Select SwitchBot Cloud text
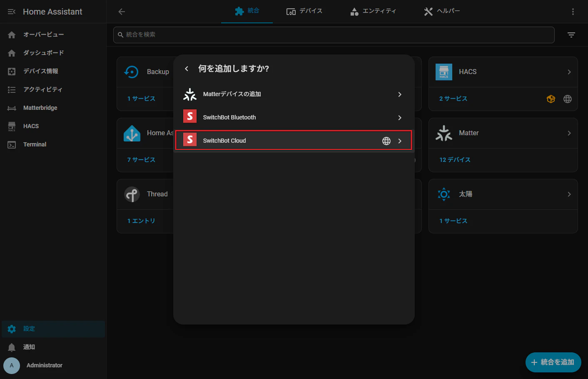588x379 pixels. pos(224,141)
